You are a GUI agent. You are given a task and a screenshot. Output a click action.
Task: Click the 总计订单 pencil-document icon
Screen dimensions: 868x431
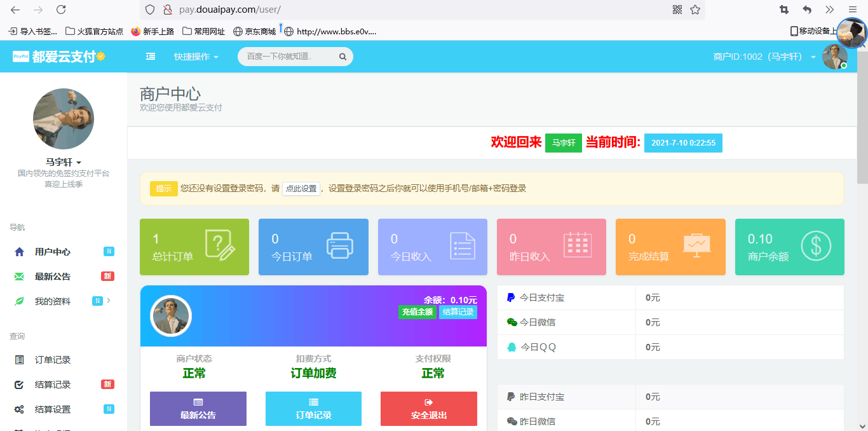pos(222,245)
